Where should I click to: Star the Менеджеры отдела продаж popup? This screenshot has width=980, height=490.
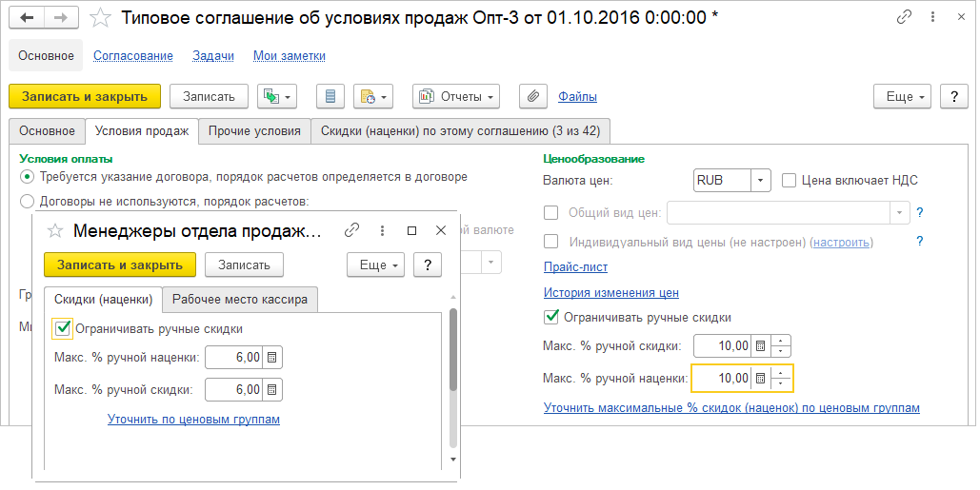(x=55, y=230)
